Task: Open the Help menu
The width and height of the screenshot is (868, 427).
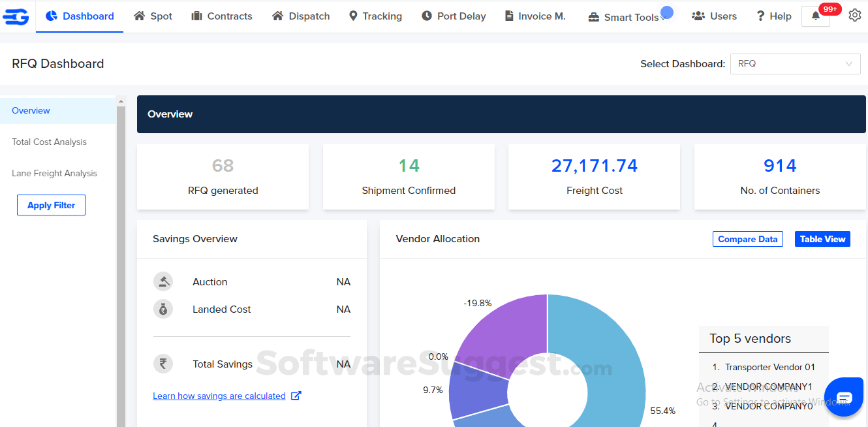Action: click(x=773, y=15)
